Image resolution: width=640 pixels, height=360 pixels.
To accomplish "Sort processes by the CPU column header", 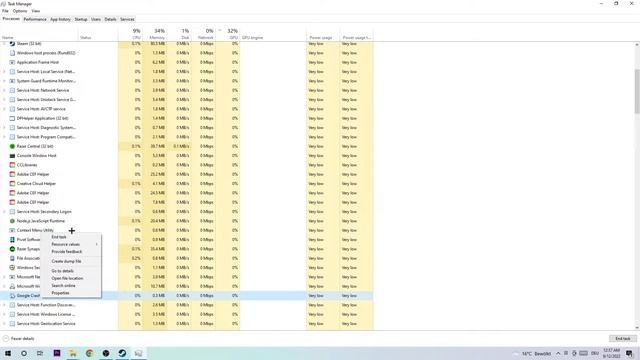I will [x=131, y=34].
